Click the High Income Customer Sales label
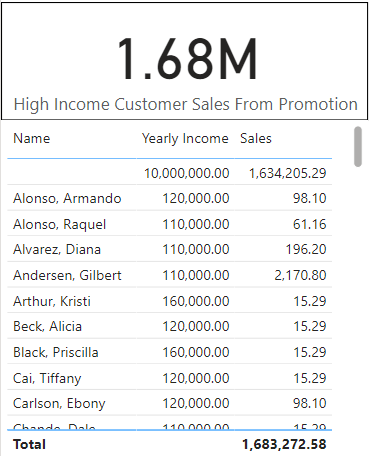The image size is (370, 456). pos(186,104)
